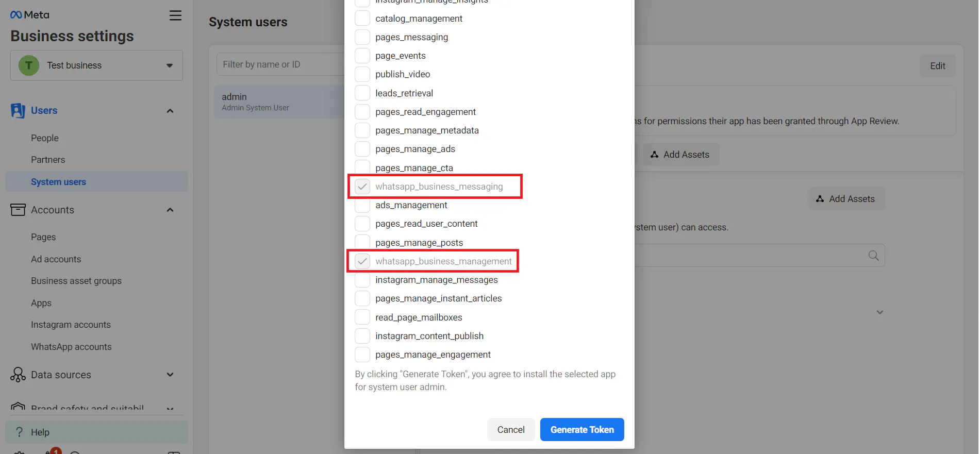Click the Edit button
Screen dimensions: 980x454
click(937, 66)
